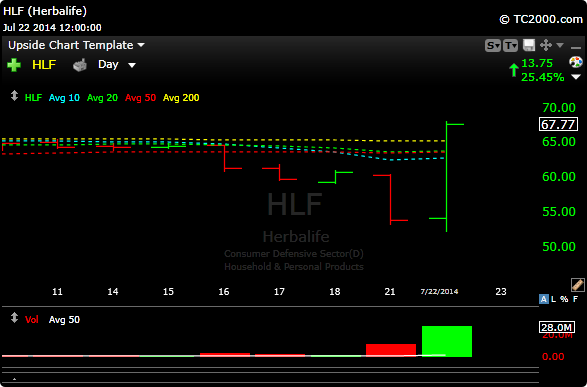Click the 28.0M volume value label
587x387 pixels.
[557, 327]
